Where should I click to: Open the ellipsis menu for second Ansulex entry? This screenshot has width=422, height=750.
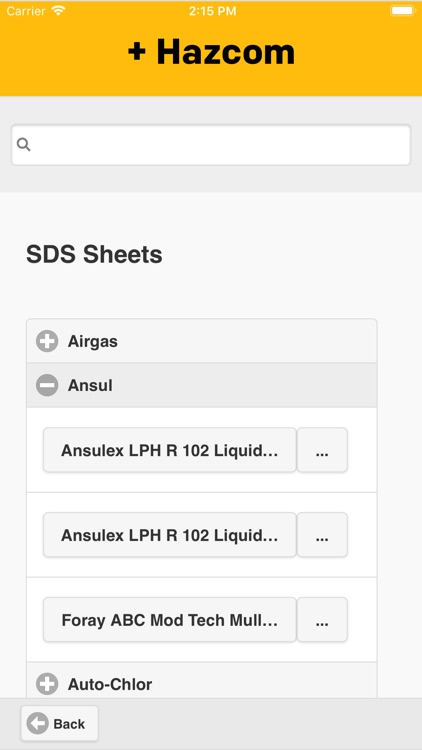point(322,535)
